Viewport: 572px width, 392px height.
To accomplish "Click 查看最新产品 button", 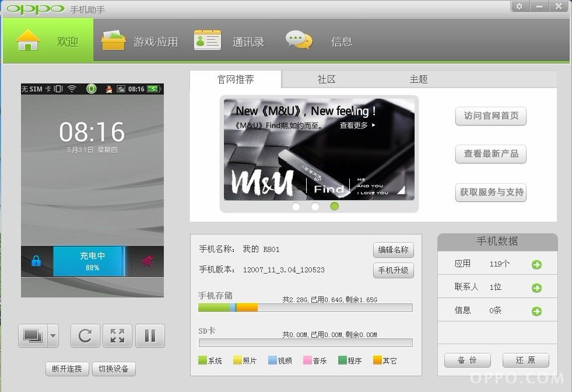I will pos(490,154).
